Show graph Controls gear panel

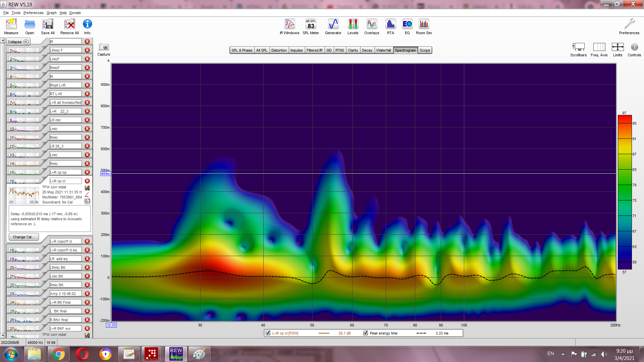[634, 47]
